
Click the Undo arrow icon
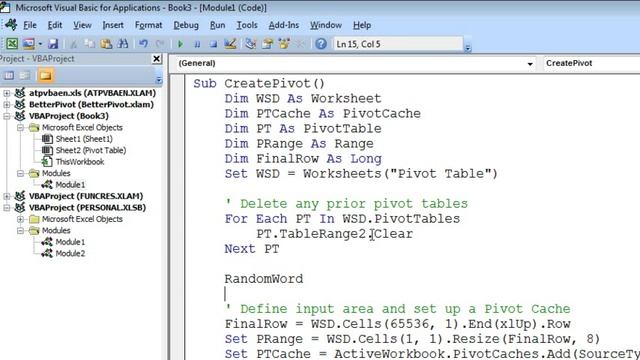[x=143, y=44]
